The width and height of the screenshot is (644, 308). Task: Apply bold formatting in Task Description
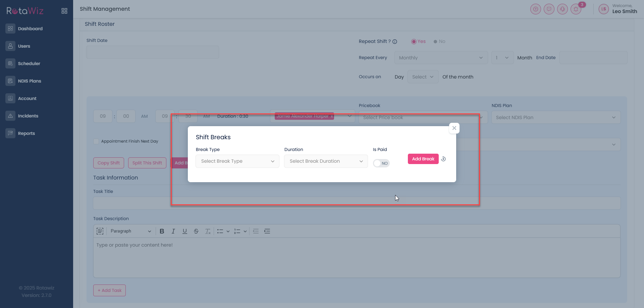162,231
